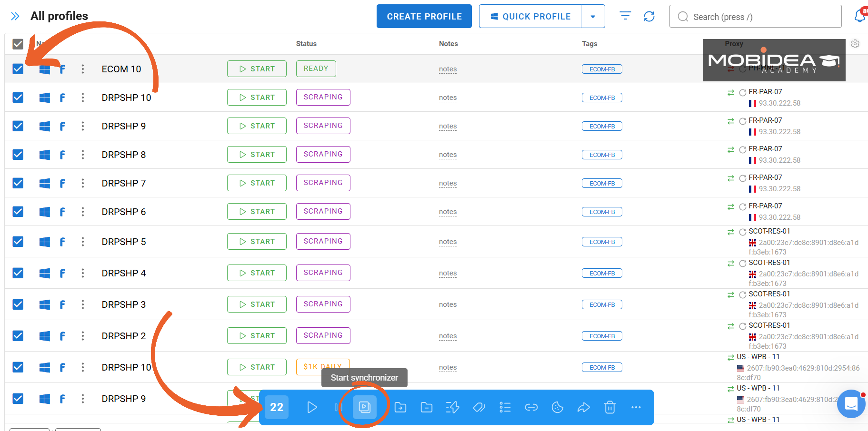Open the three-dot menu for DRPSHP 8

(83, 155)
